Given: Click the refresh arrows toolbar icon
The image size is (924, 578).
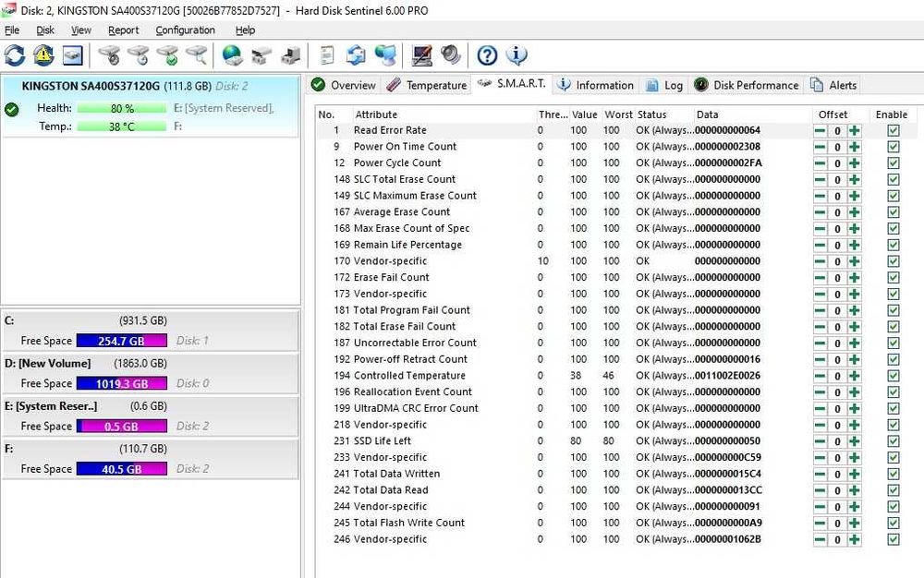Looking at the screenshot, I should click(15, 56).
